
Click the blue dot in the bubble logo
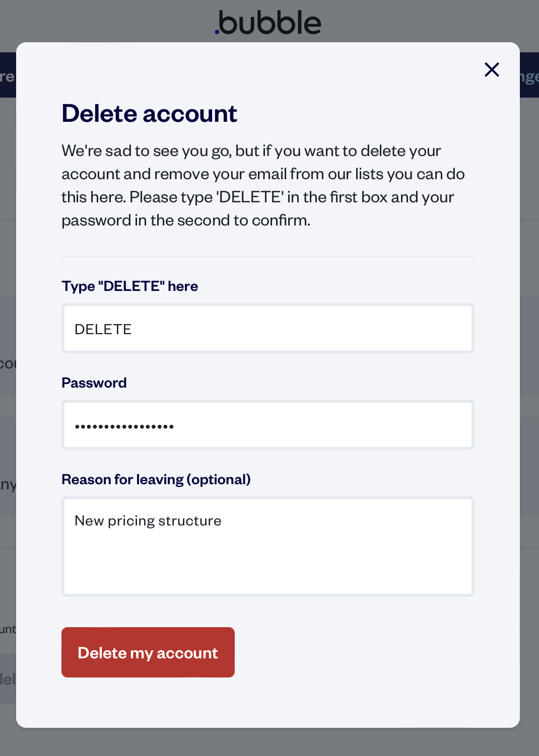217,32
